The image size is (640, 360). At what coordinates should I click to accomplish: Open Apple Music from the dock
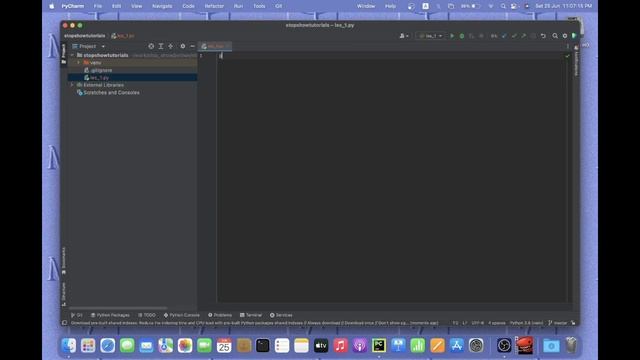coord(340,345)
